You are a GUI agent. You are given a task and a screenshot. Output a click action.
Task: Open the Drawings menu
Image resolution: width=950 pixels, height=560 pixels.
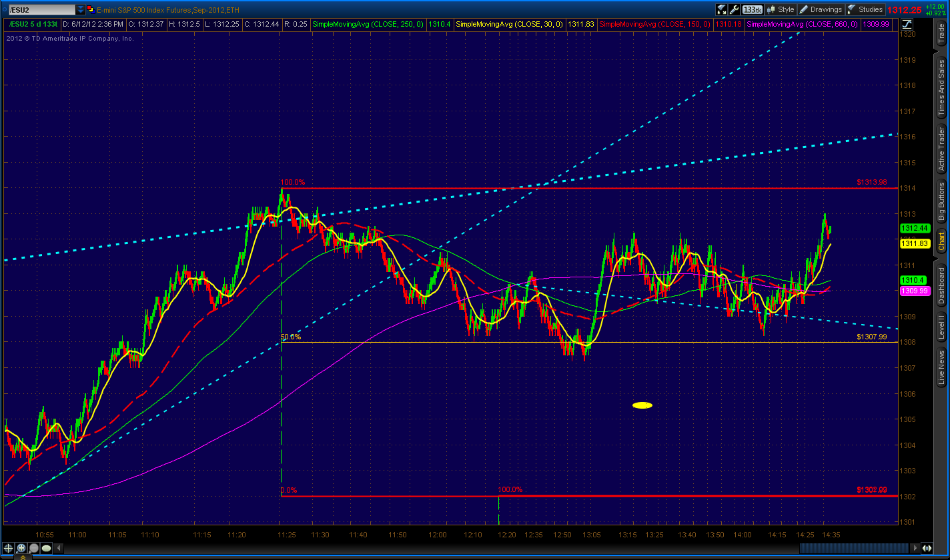821,9
